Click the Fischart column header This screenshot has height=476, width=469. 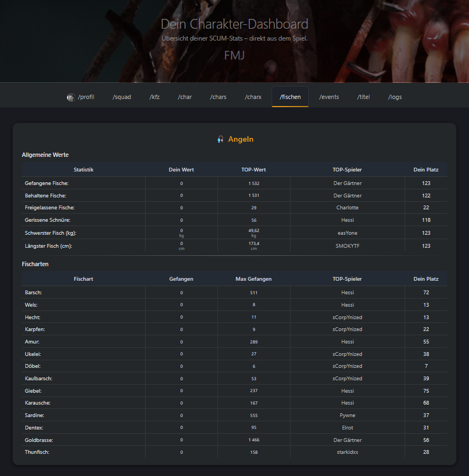pyautogui.click(x=83, y=279)
